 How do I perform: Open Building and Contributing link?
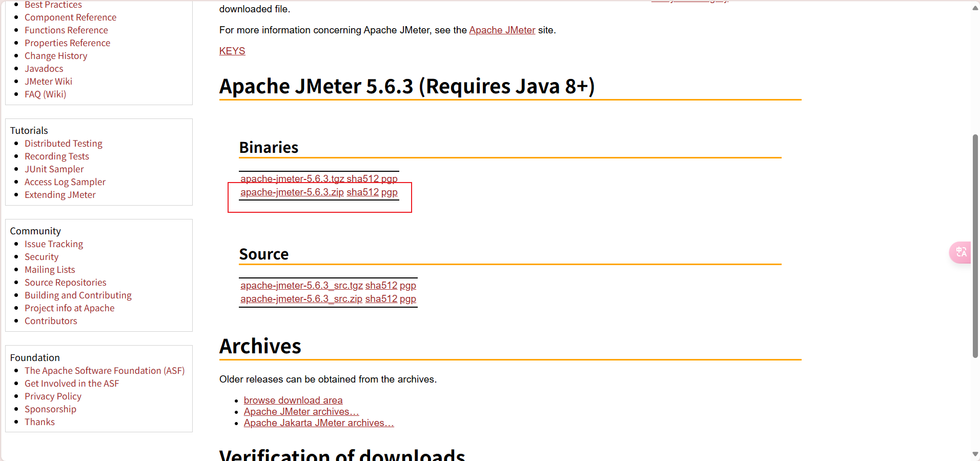point(78,295)
